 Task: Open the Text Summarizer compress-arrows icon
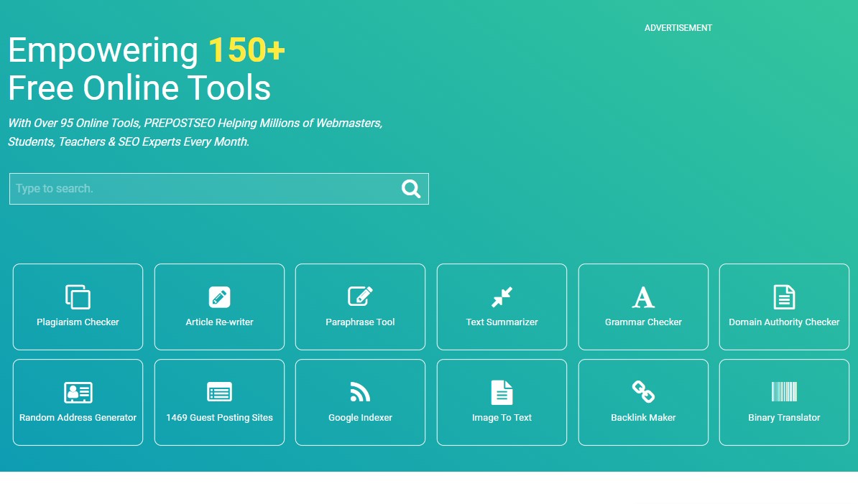click(x=502, y=297)
